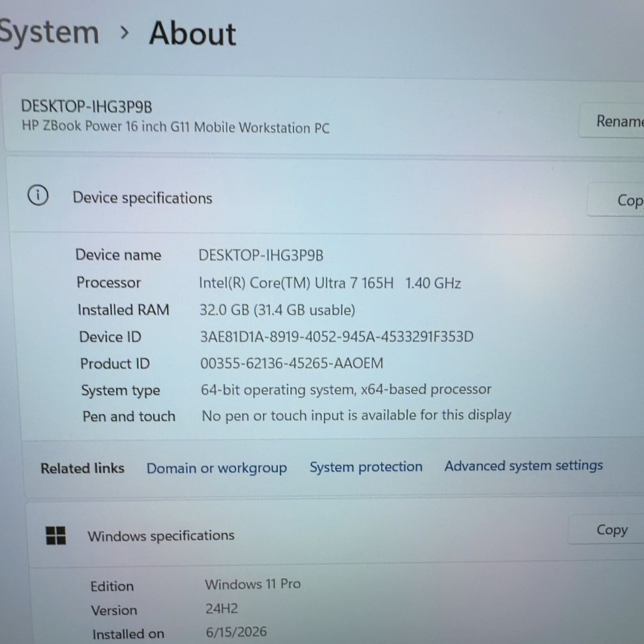Click the Pen and touch label
The image size is (644, 644).
(x=129, y=416)
